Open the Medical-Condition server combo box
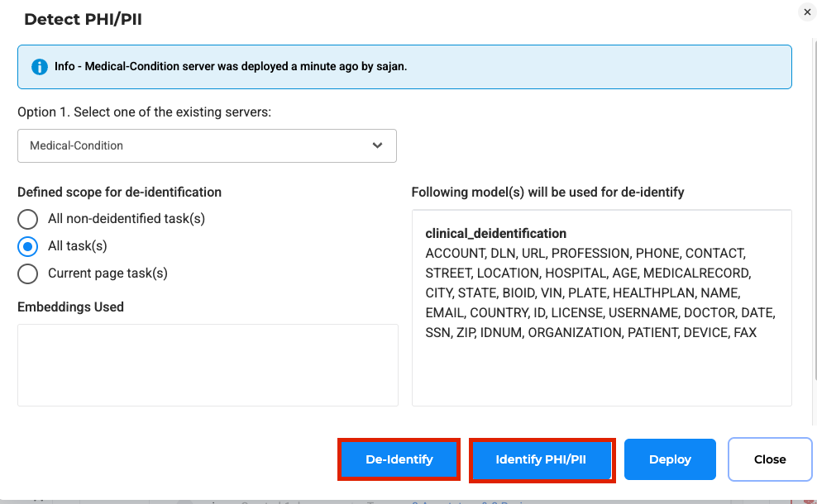 click(x=207, y=145)
